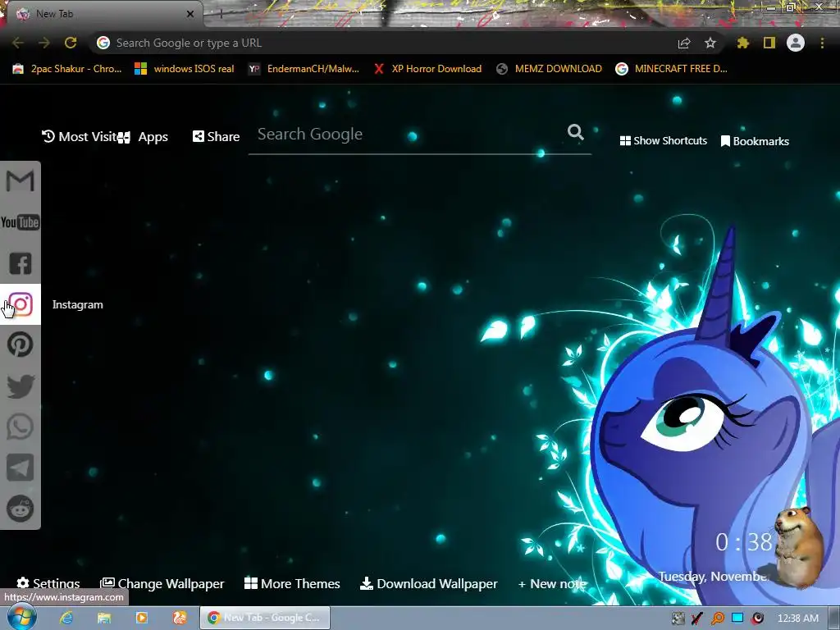Click the taskbar clock 12:38 AM
The height and width of the screenshot is (630, 840).
797,619
